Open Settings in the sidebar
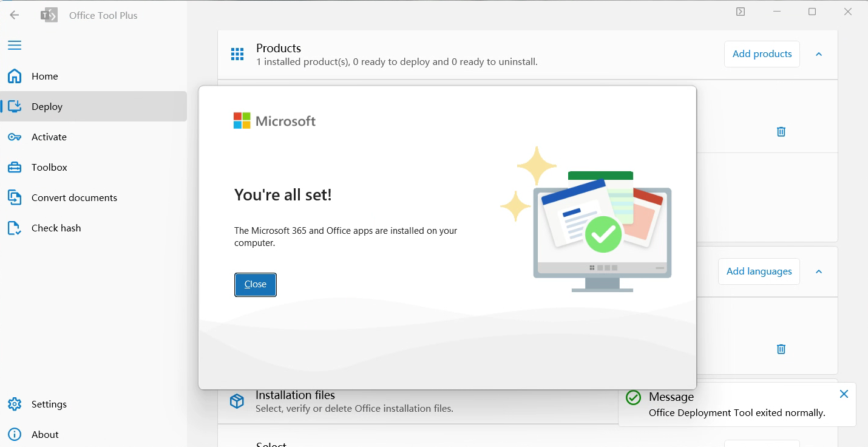 pos(49,404)
